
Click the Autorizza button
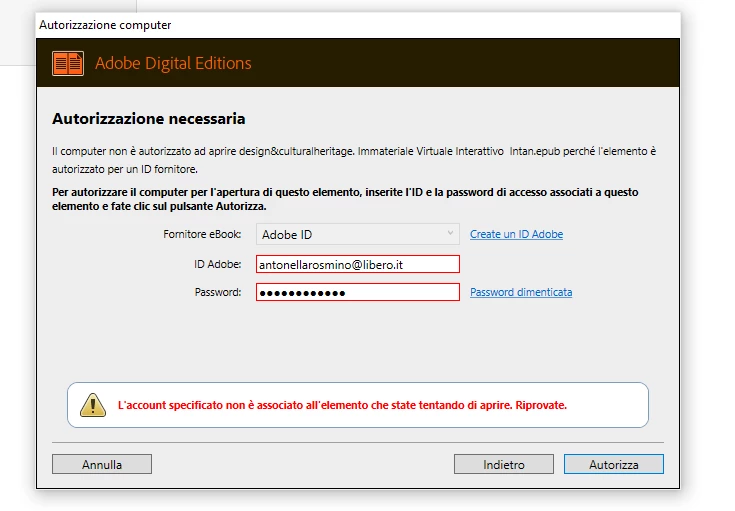[x=614, y=464]
